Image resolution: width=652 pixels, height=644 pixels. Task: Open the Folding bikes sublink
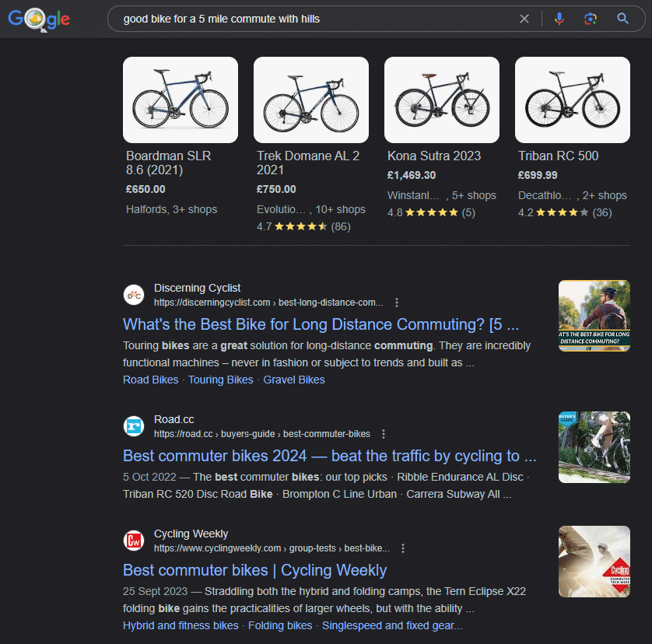point(280,625)
